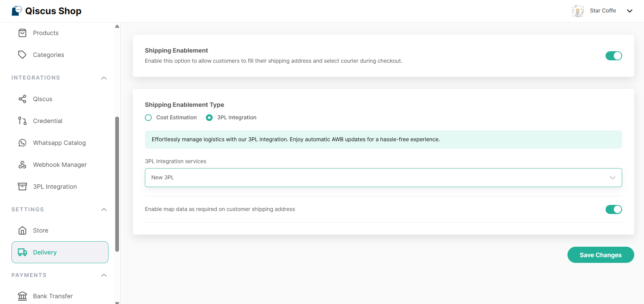Click the Categories tag icon
Viewport: 644px width, 304px height.
[x=22, y=55]
